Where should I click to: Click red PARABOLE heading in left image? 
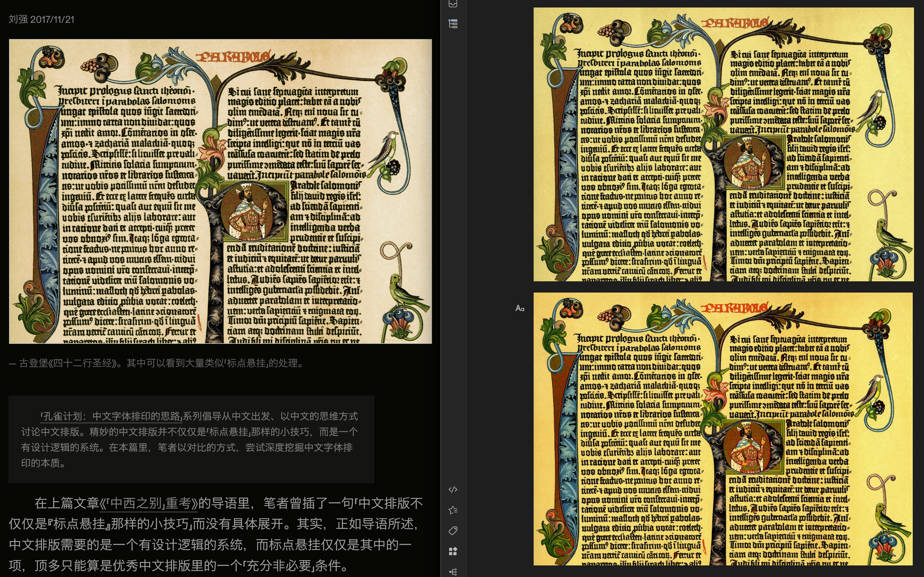point(233,57)
